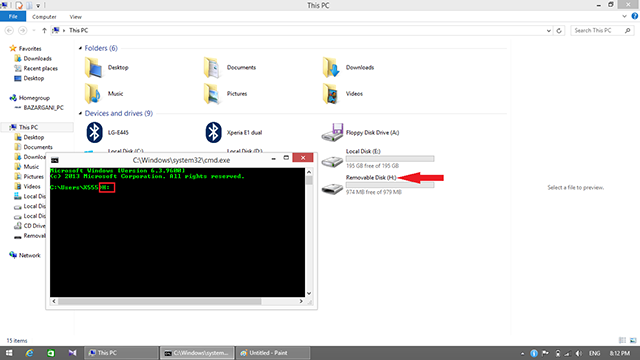Open the Music folder icon
640x360 pixels.
tap(93, 93)
